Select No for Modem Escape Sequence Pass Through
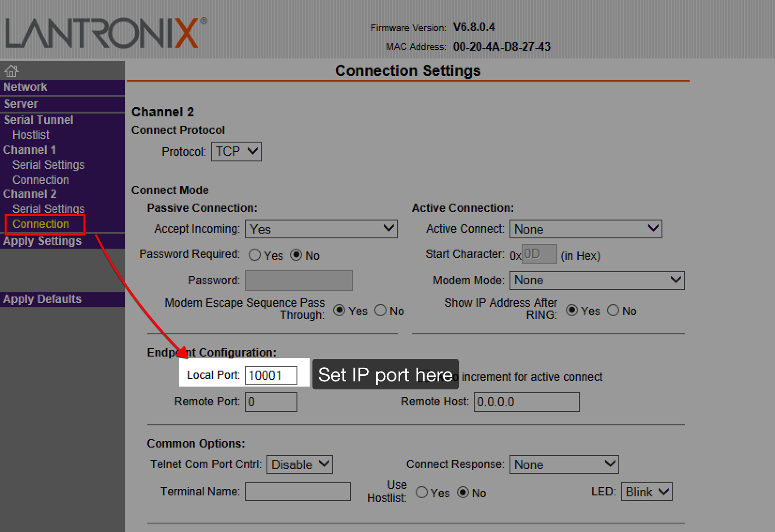The width and height of the screenshot is (775, 532). pos(380,311)
